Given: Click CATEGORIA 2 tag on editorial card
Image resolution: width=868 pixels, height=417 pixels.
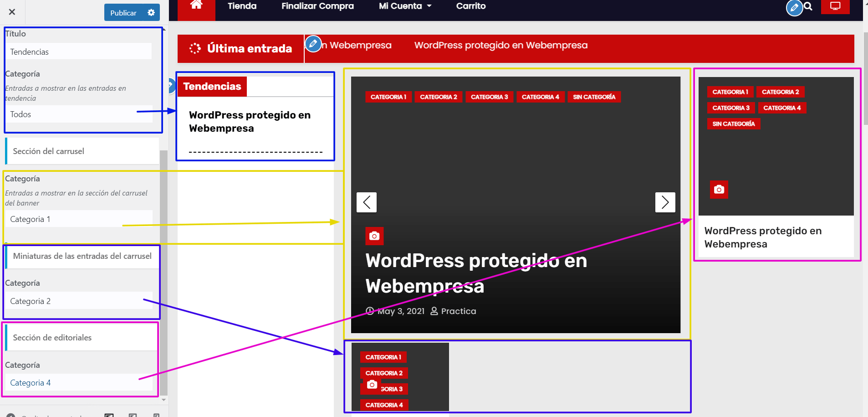Looking at the screenshot, I should point(781,92).
